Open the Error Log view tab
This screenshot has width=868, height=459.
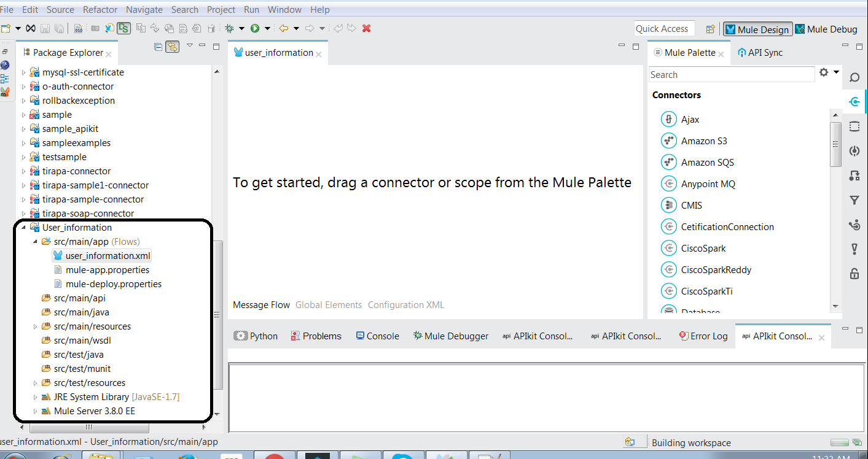tap(703, 336)
